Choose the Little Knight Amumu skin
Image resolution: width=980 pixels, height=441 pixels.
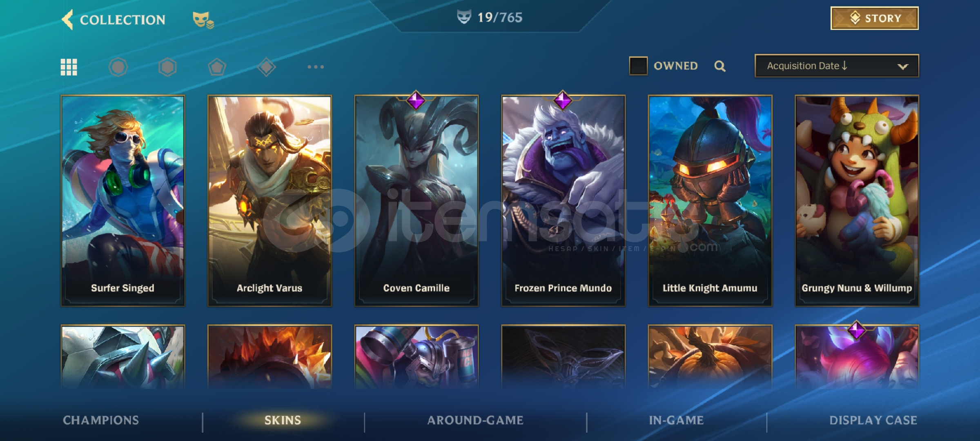710,200
